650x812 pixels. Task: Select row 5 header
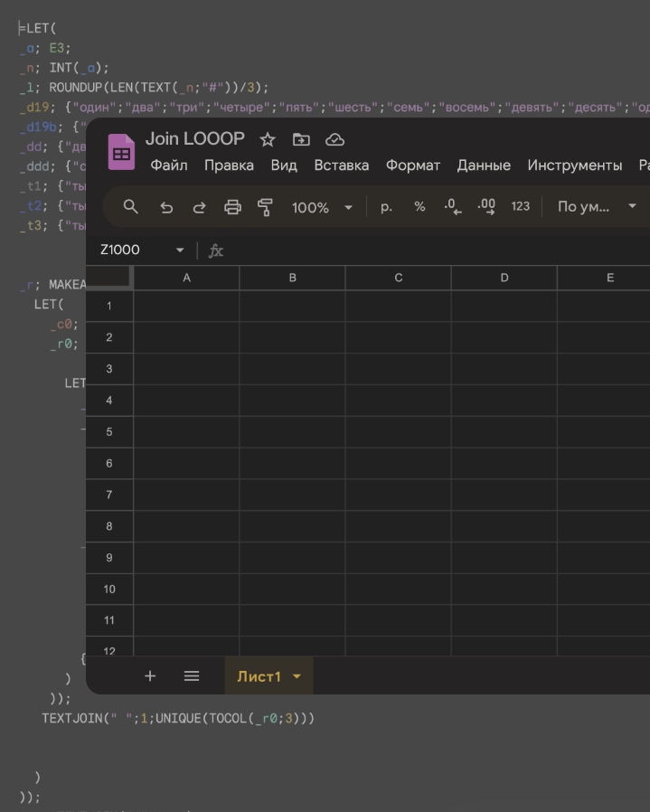tap(109, 432)
